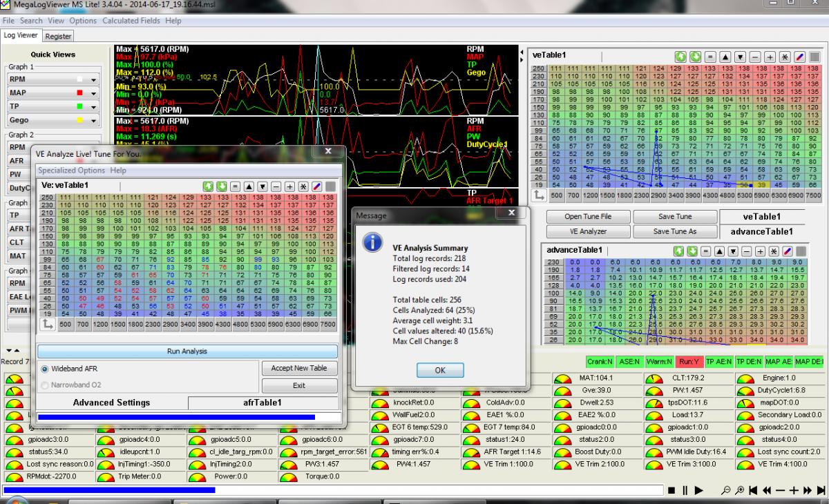Expand the Gego field dropdown
829x504 pixels.
(92, 120)
